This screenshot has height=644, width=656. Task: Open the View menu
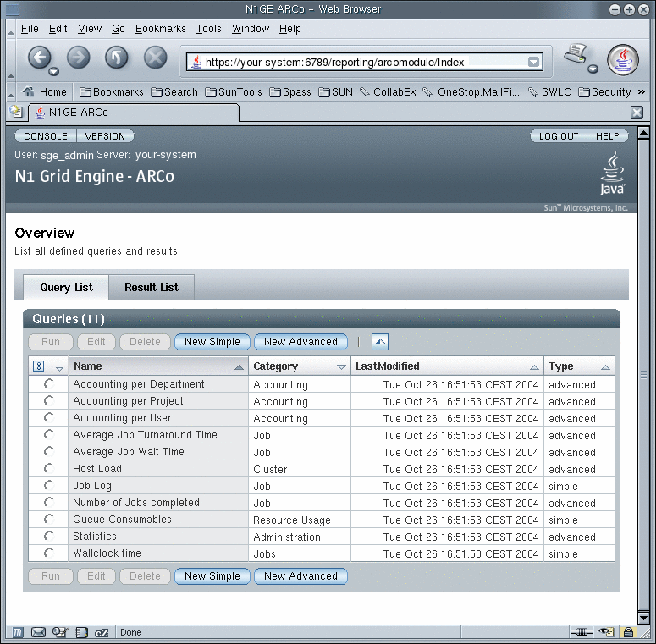click(x=90, y=29)
